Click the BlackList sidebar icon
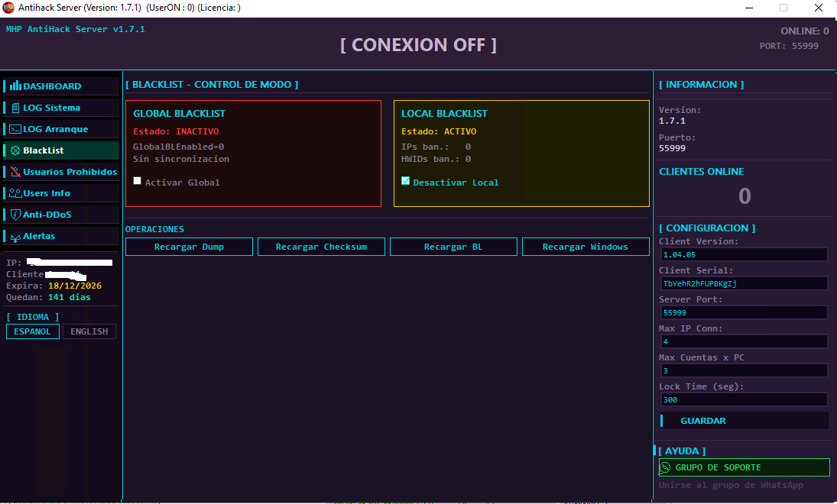Screen dimensions: 837x504 tap(15, 150)
